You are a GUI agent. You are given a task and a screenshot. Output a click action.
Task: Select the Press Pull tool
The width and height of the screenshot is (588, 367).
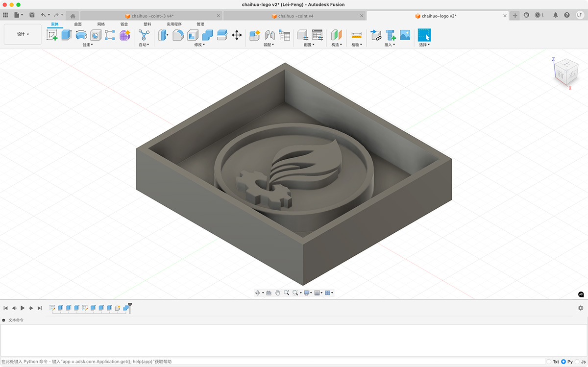(x=163, y=35)
